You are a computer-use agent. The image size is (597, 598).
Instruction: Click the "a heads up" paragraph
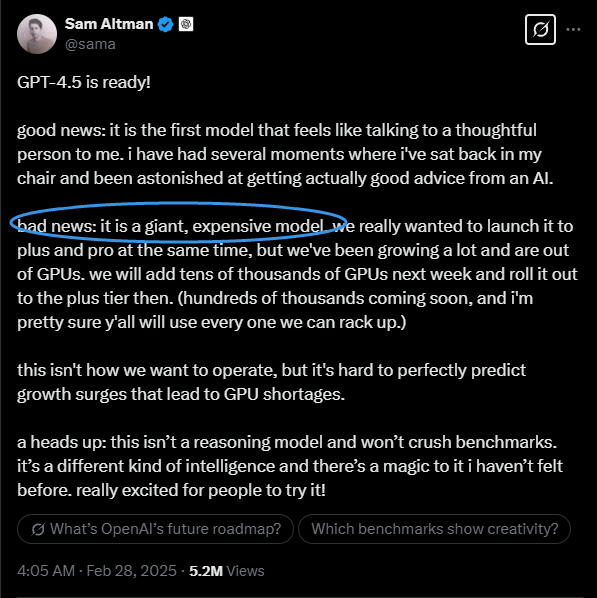(x=290, y=466)
